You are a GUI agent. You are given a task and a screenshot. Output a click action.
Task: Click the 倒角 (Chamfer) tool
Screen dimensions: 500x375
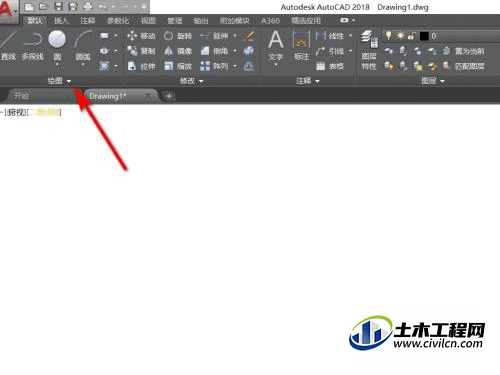pos(214,51)
